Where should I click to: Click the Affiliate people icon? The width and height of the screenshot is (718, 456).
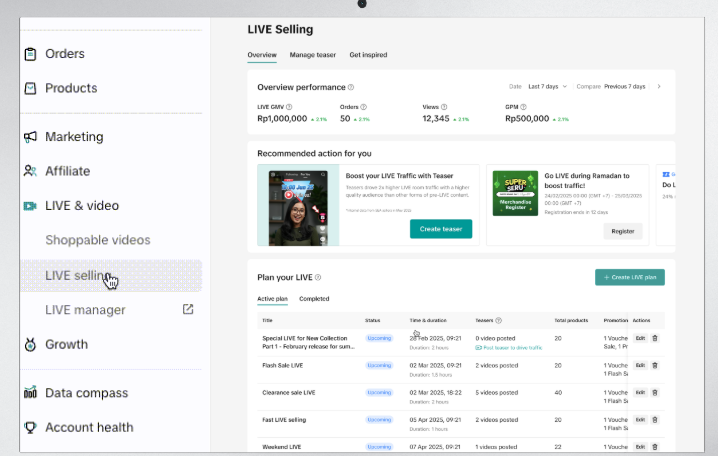click(30, 171)
